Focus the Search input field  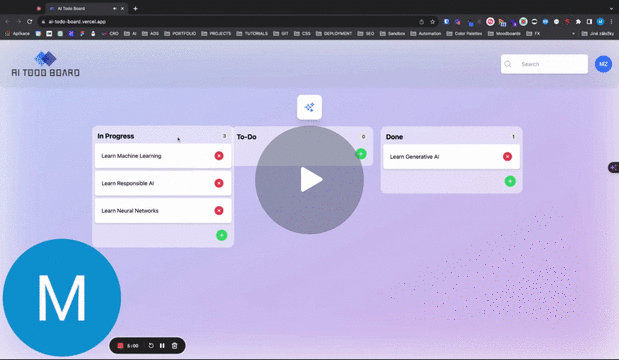tap(544, 64)
